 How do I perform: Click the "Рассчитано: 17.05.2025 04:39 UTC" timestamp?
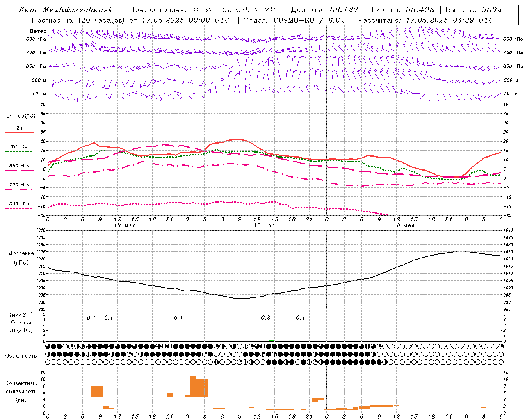coord(426,20)
